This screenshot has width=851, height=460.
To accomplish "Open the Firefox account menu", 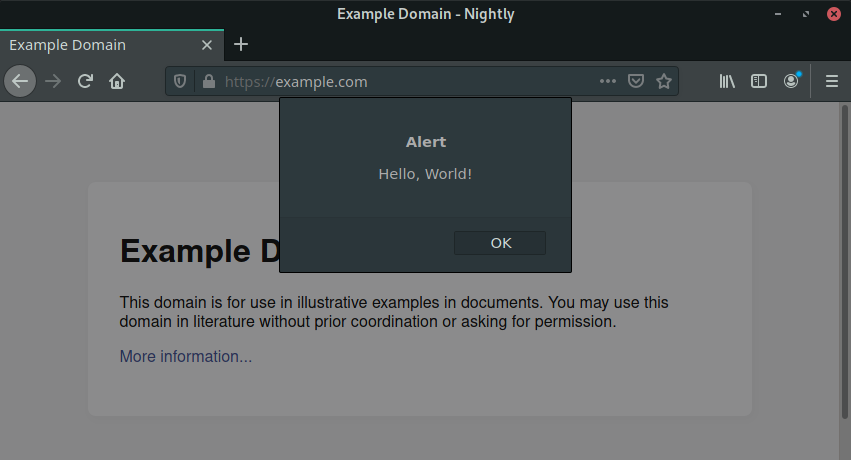I will click(x=791, y=82).
